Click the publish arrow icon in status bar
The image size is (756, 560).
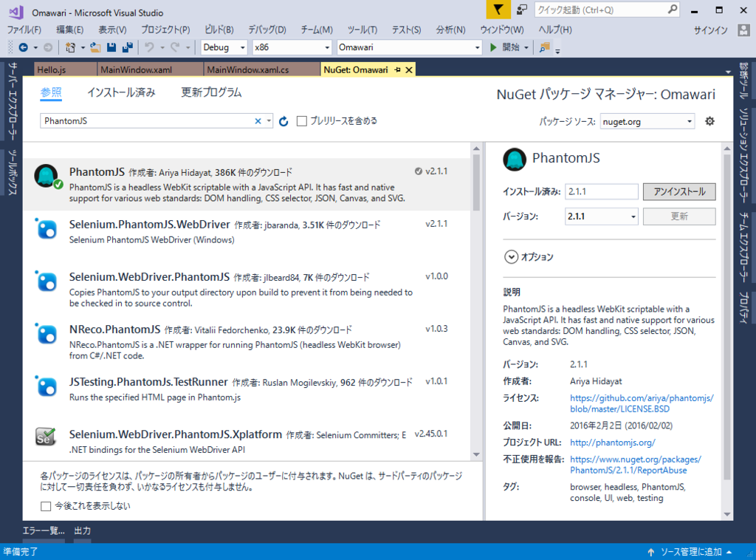coord(651,552)
